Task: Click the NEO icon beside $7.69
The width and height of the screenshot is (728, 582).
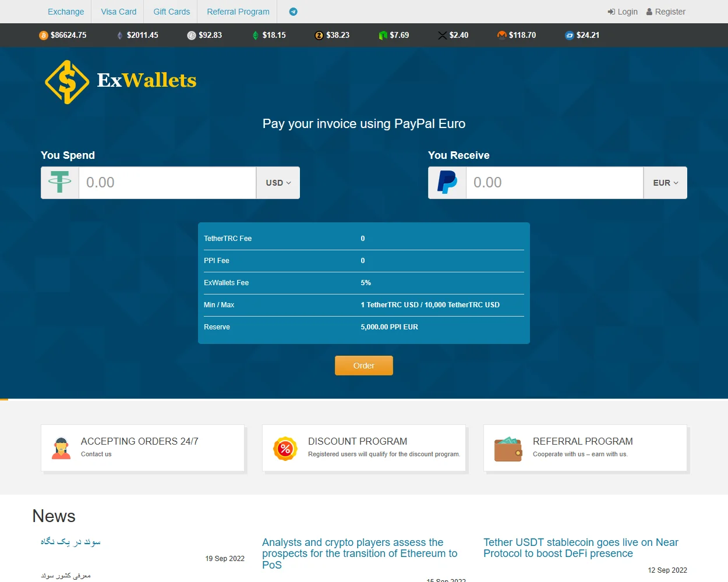Action: click(x=383, y=36)
